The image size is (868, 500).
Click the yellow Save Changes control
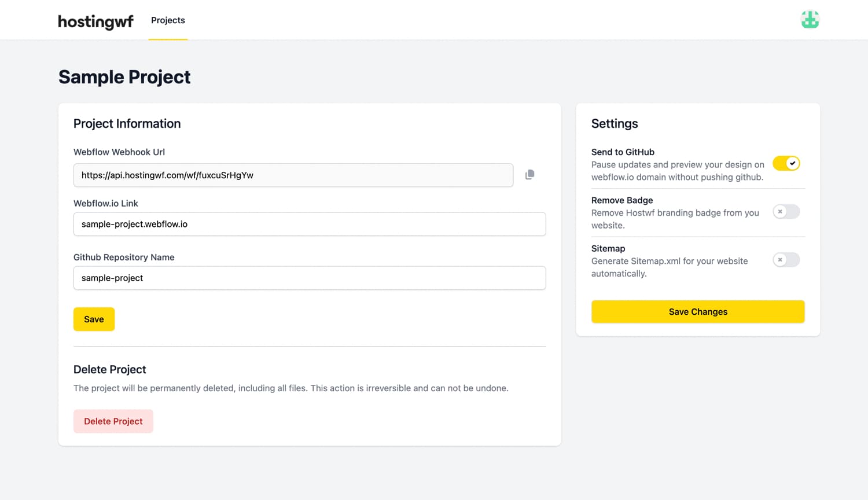click(697, 311)
